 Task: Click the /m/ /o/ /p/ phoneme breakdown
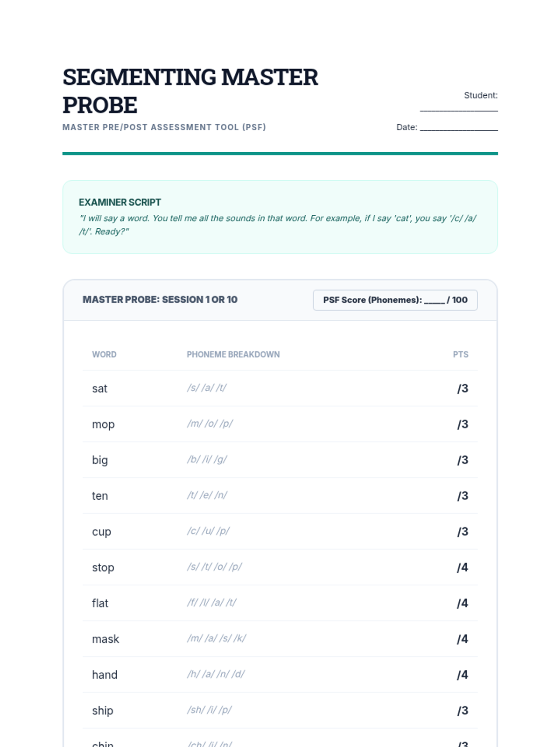210,423
